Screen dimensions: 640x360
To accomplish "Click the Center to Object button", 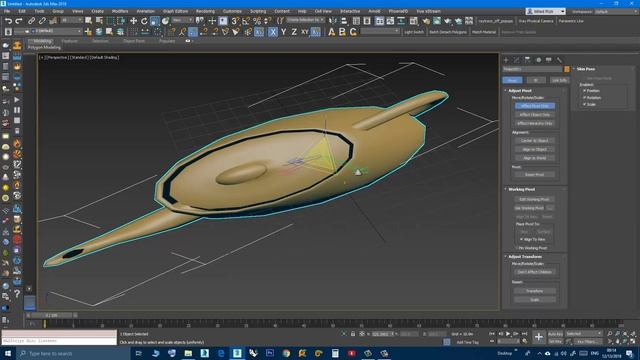I will 535,140.
